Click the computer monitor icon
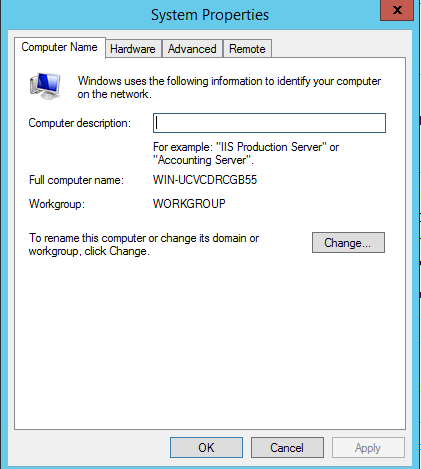421x469 pixels. click(45, 86)
